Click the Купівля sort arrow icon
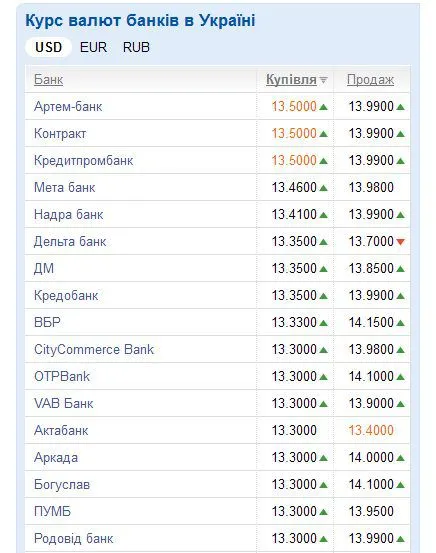The width and height of the screenshot is (436, 553). (323, 80)
